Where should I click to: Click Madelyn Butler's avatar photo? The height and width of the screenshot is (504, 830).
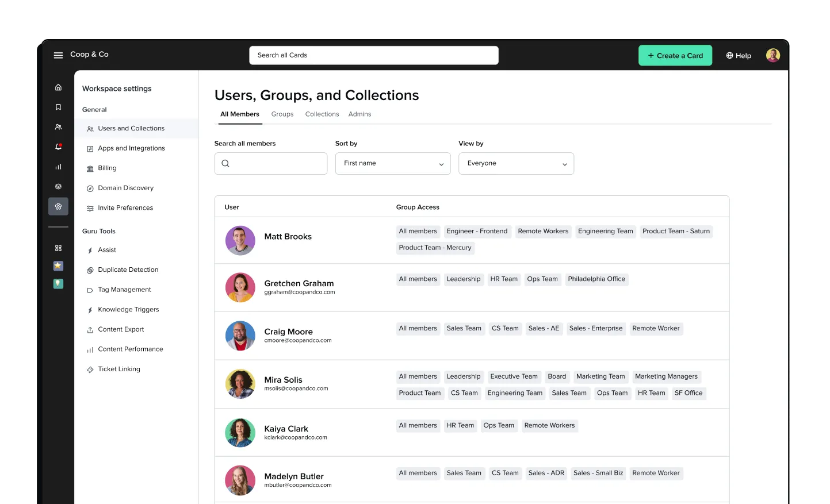pyautogui.click(x=240, y=480)
